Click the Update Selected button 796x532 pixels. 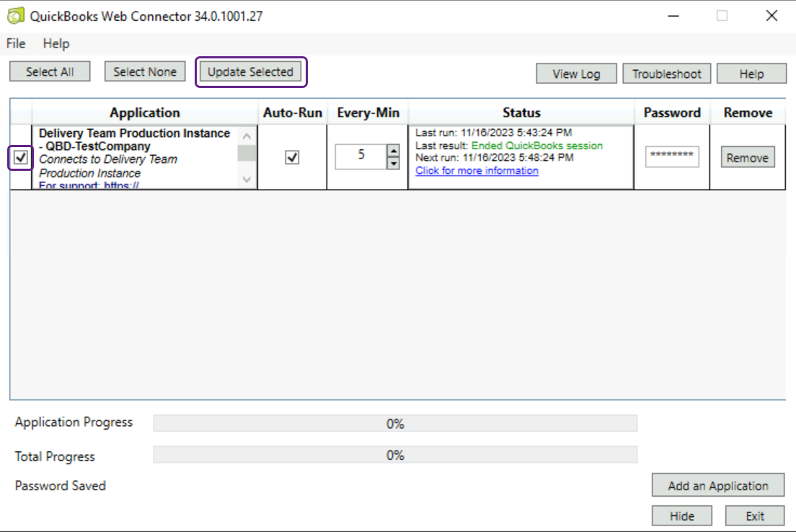click(x=250, y=72)
